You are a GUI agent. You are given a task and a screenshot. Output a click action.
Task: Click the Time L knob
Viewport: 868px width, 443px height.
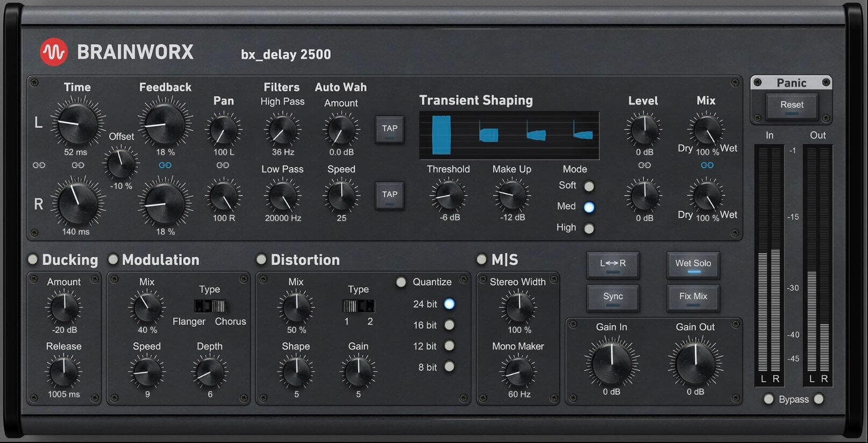coord(77,123)
